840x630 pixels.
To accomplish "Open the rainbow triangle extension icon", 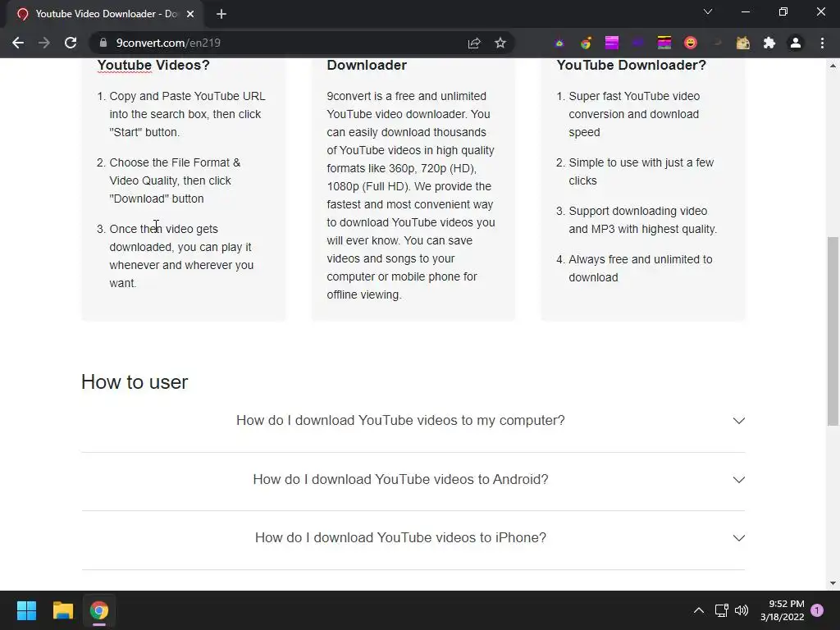I will click(559, 43).
